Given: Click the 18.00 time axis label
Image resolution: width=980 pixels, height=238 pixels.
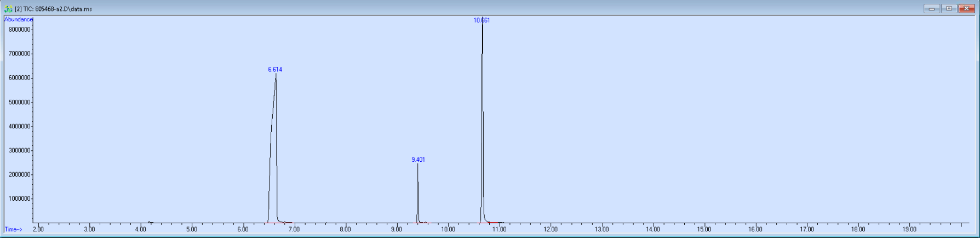Looking at the screenshot, I should coord(858,229).
